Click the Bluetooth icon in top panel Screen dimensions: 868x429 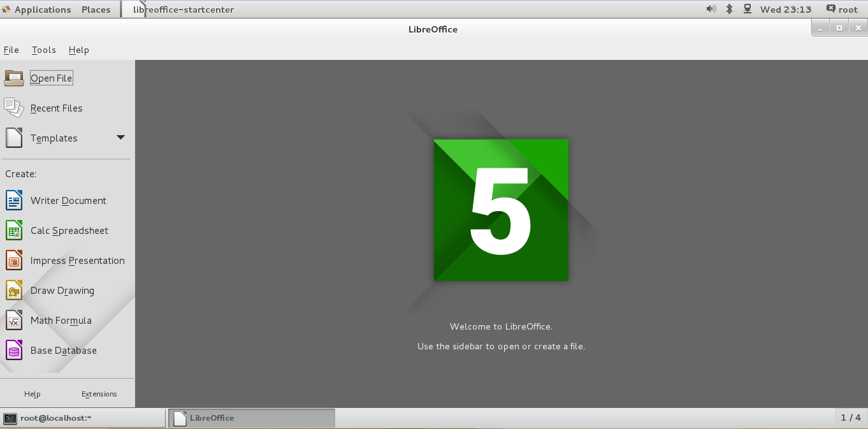tap(730, 9)
